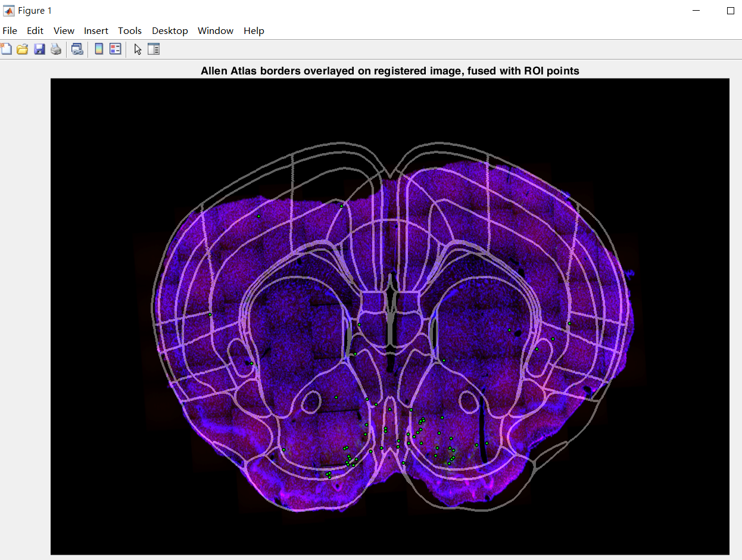The height and width of the screenshot is (560, 742).
Task: Open the File menu
Action: pyautogui.click(x=10, y=30)
